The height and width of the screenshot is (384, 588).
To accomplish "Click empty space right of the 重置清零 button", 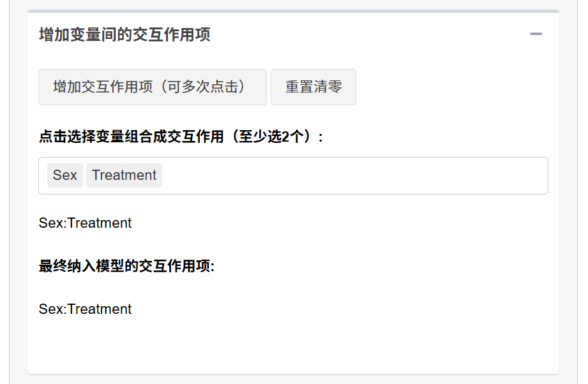I will click(x=452, y=87).
